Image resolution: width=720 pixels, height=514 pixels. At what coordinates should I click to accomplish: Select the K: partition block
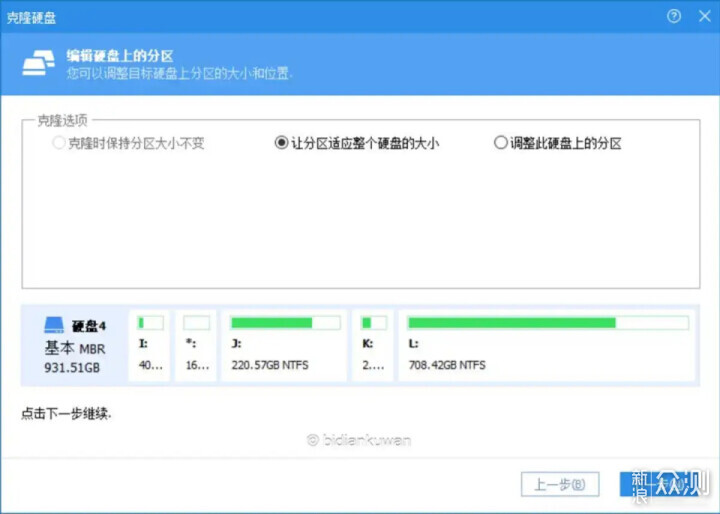point(373,345)
